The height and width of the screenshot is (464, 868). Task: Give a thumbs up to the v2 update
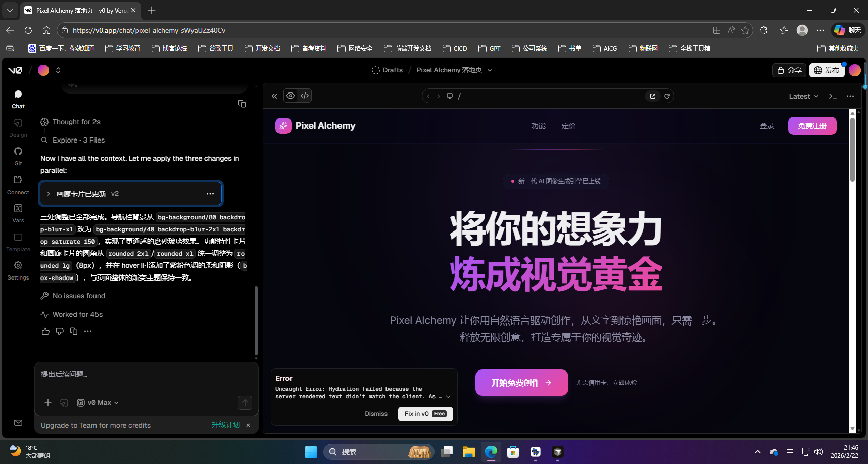tap(45, 331)
